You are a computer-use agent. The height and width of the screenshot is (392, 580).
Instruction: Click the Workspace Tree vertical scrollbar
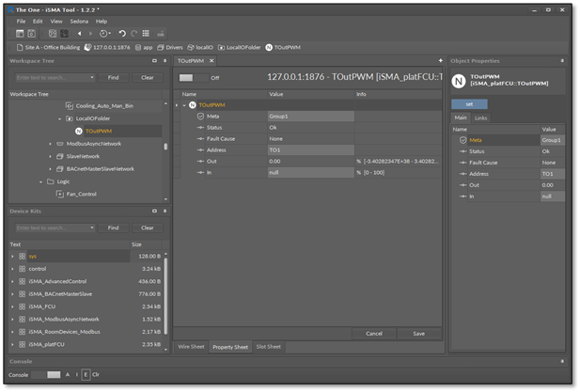click(x=165, y=147)
